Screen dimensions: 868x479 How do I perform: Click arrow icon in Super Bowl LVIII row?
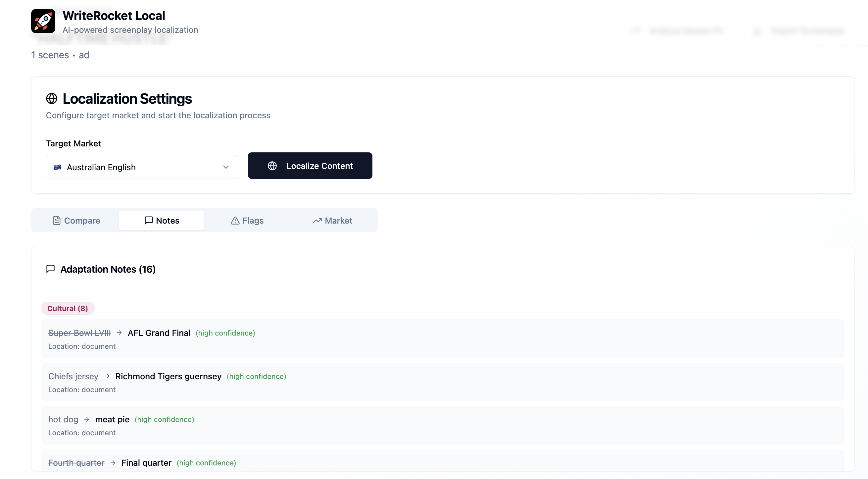(x=119, y=333)
